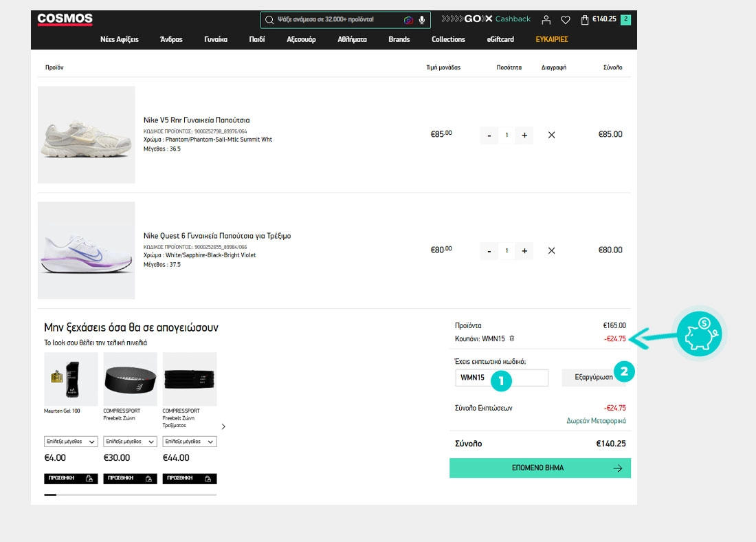This screenshot has height=542, width=756.
Task: Open Γυναίκα menu
Action: pos(216,40)
